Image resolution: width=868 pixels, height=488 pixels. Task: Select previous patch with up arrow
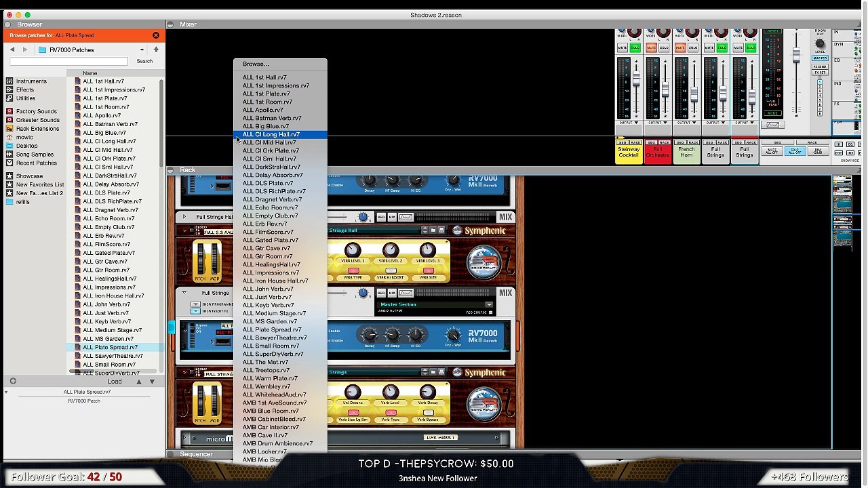(139, 382)
